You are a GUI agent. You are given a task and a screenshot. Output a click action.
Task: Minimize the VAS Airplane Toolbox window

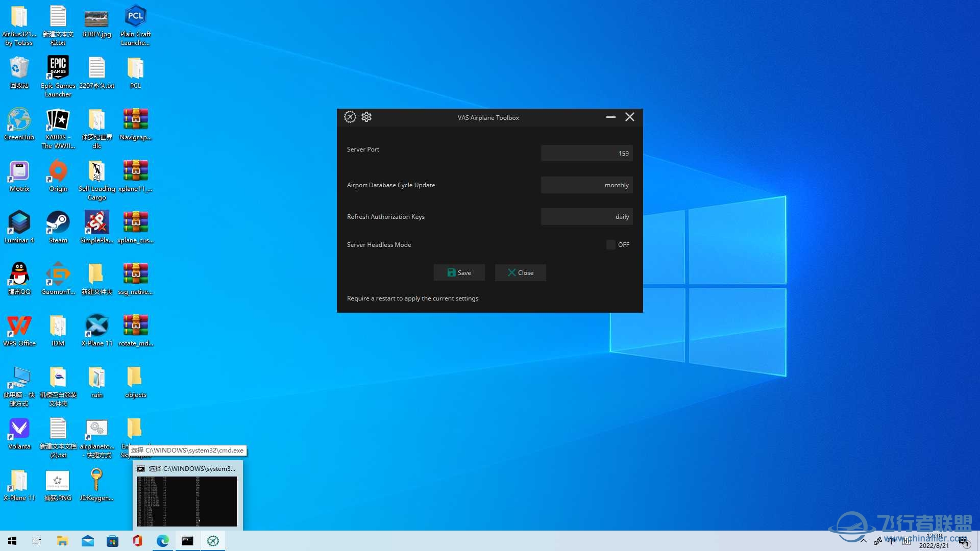pos(610,117)
